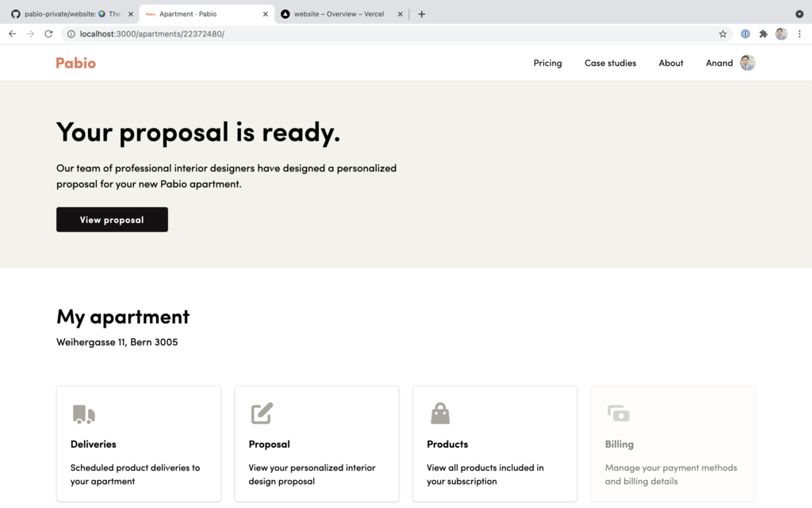Open new tab with plus icon
The image size is (812, 508).
click(422, 14)
